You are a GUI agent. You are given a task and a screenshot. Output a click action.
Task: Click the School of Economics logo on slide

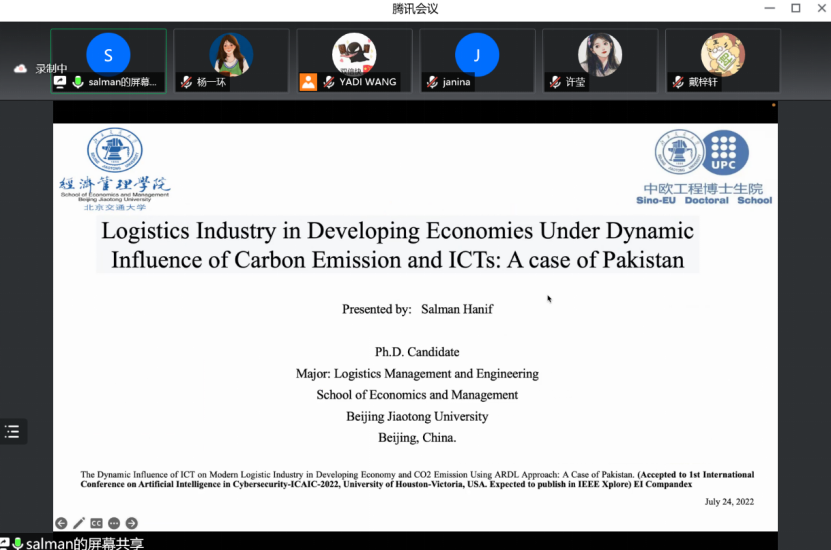(x=114, y=169)
